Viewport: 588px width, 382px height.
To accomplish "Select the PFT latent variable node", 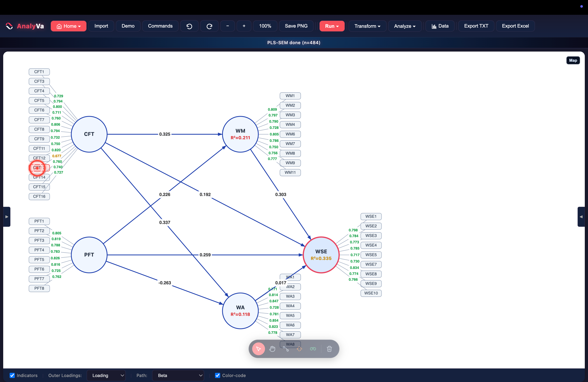I will pyautogui.click(x=89, y=255).
